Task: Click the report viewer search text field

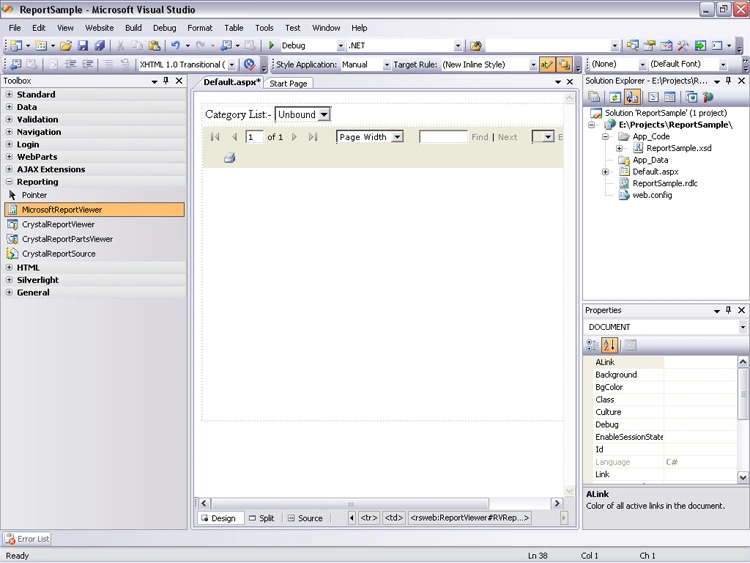Action: (x=443, y=137)
